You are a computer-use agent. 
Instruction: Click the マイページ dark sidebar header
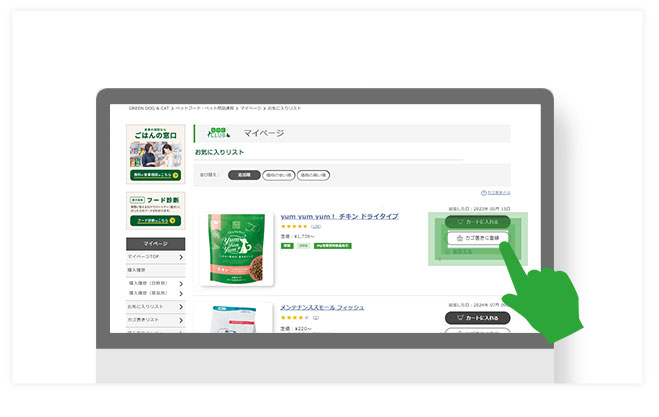tap(156, 244)
